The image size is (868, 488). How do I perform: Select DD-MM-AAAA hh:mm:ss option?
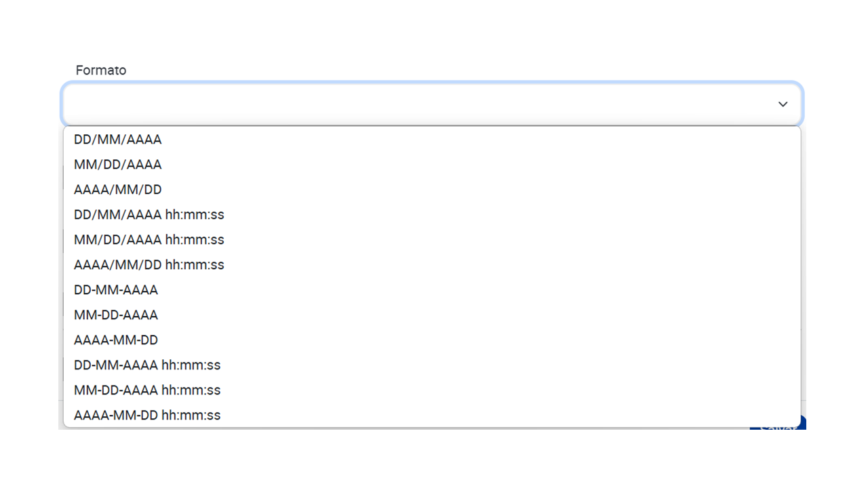432,365
